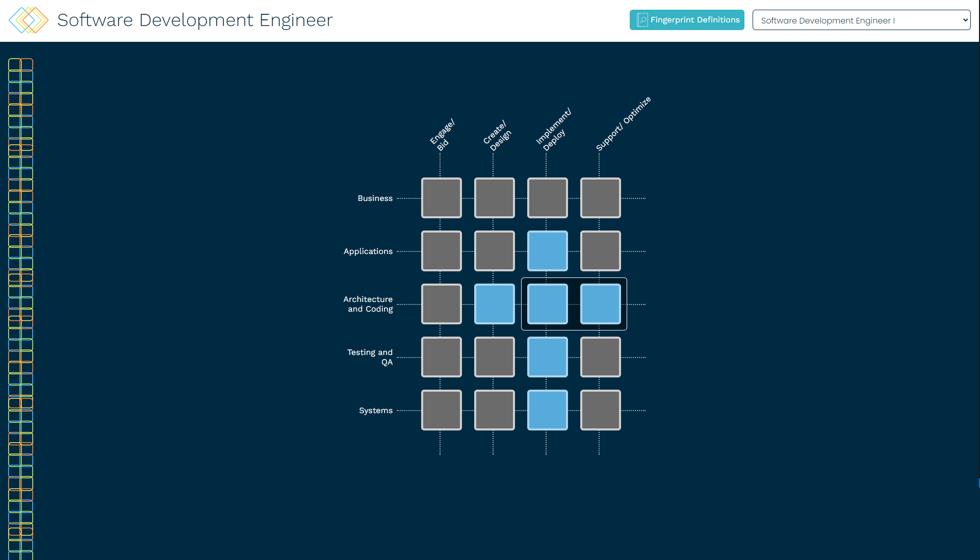The image size is (980, 560).
Task: Click the diamond logo icon
Action: pyautogui.click(x=29, y=20)
